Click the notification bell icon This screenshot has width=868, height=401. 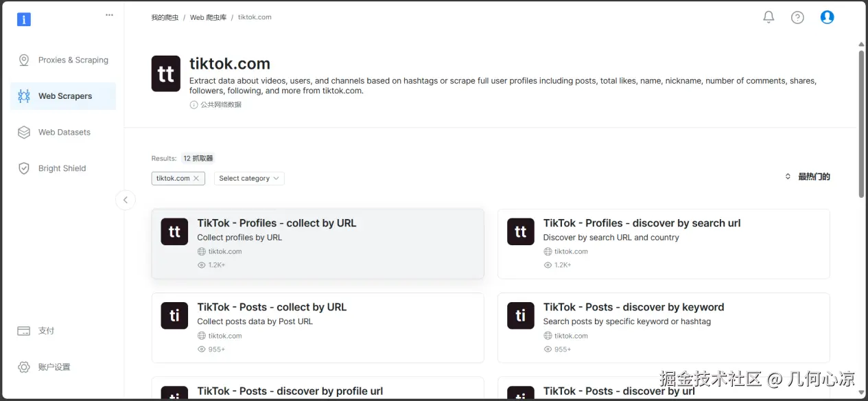tap(769, 17)
